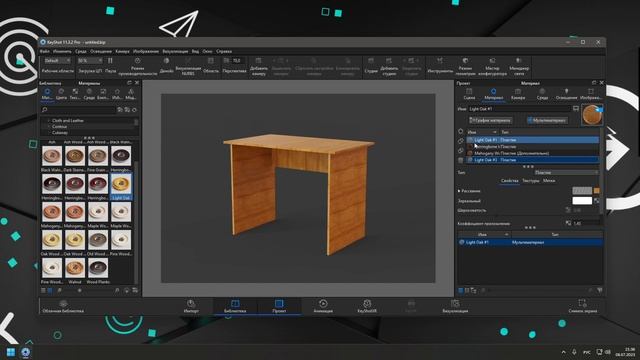Image resolution: width=640 pixels, height=360 pixels.
Task: Switch to the Метки sub-tab
Action: pos(549,181)
